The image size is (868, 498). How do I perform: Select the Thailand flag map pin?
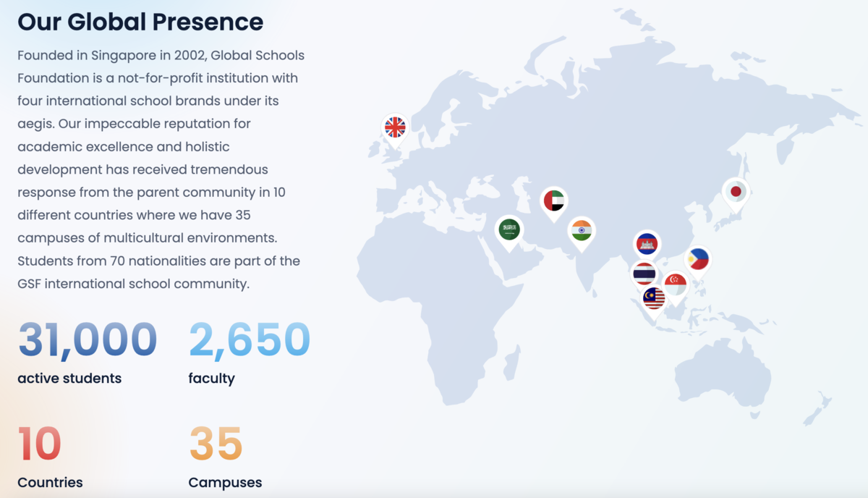644,275
